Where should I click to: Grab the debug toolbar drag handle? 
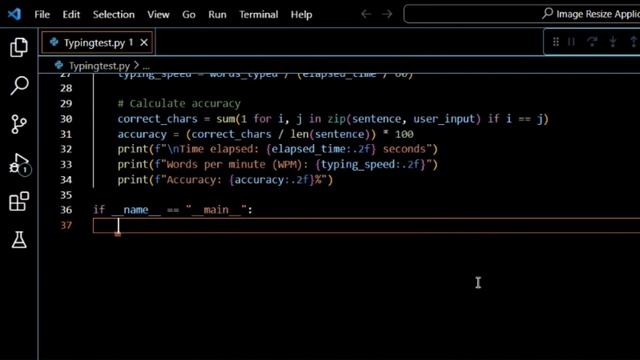556,42
